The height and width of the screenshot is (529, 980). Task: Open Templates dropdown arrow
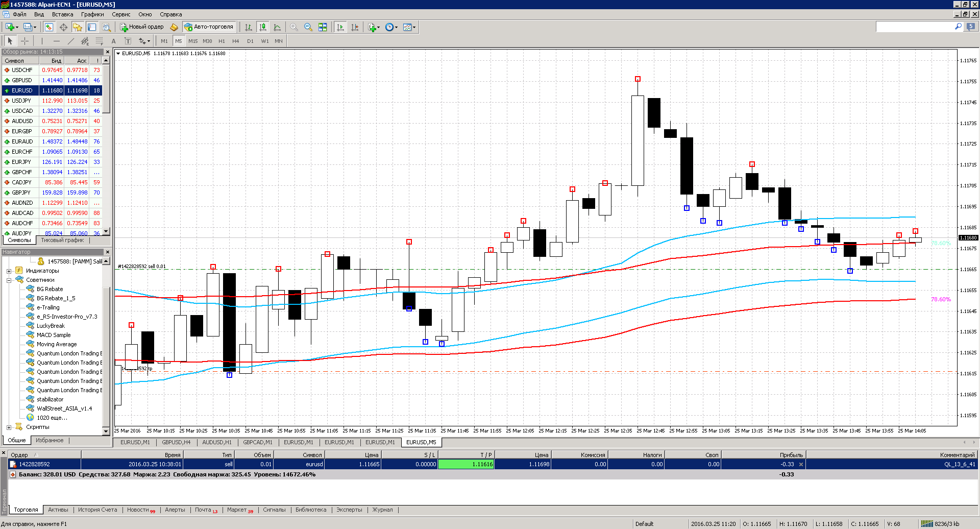[x=414, y=28]
